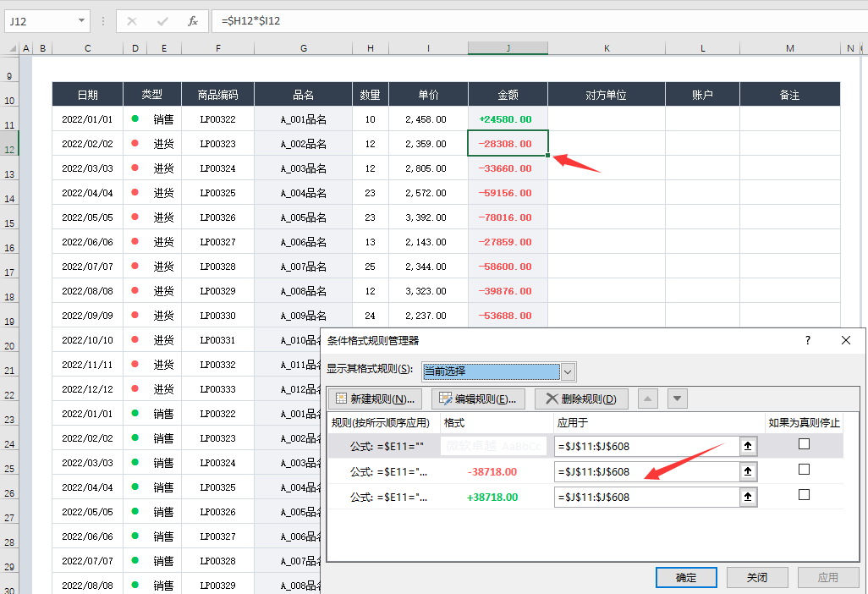Open the insert function fx icon

(x=193, y=21)
